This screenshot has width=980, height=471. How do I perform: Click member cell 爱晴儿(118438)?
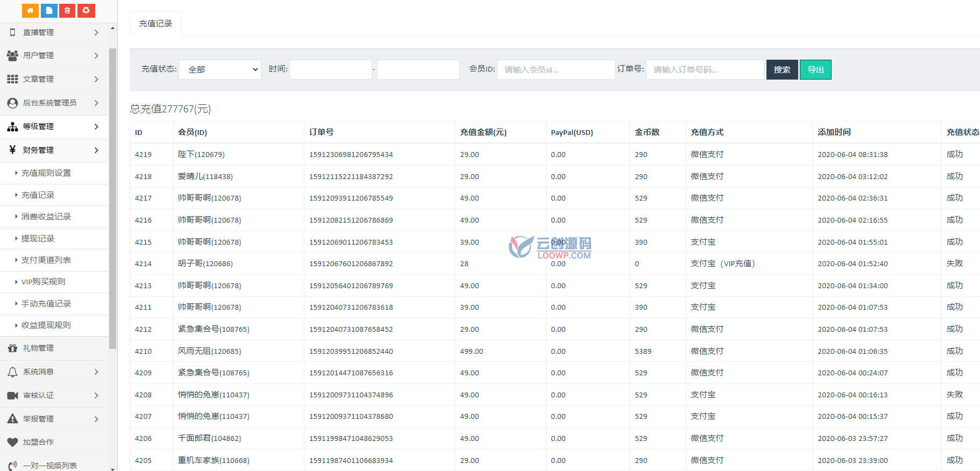click(205, 176)
